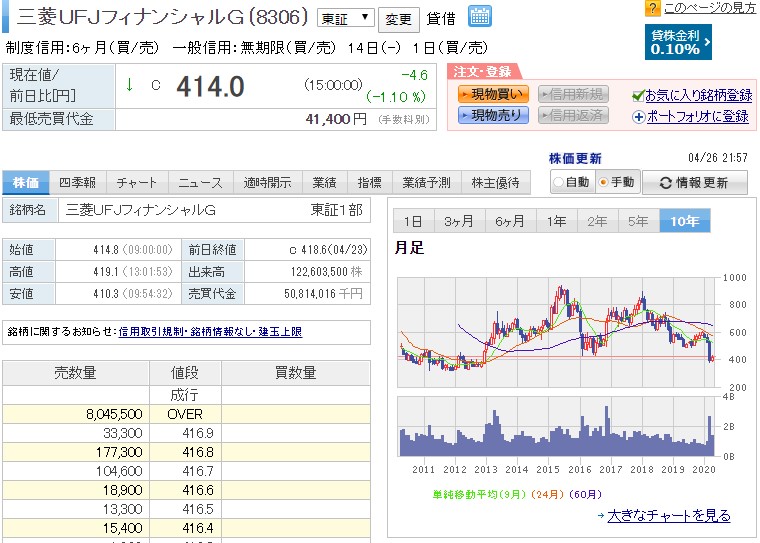Switch to the 株価 tab
The image size is (760, 543).
point(26,182)
